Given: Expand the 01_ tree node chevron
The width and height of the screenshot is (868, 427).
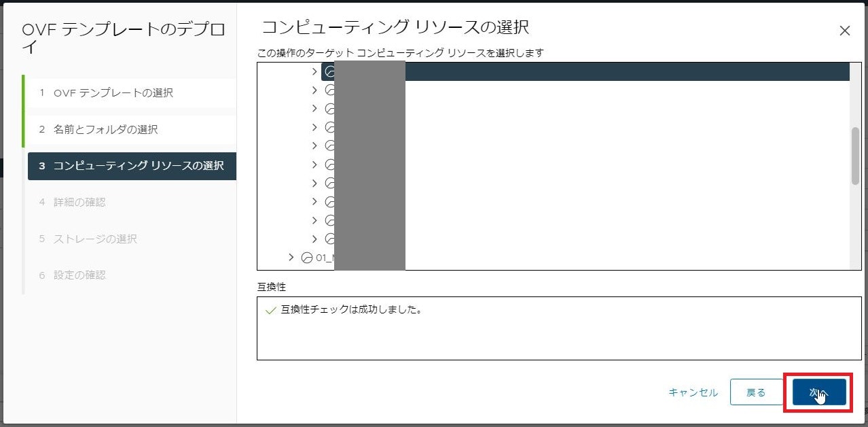Looking at the screenshot, I should tap(291, 257).
